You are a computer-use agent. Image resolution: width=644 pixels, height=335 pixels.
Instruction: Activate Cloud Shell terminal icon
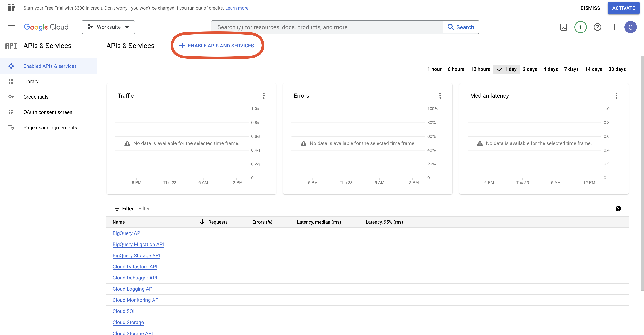(x=563, y=27)
